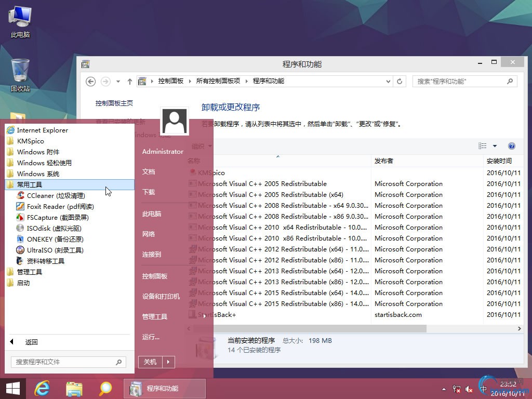The image size is (532, 399).
Task: Open 控制面板主页 link
Action: 114,103
